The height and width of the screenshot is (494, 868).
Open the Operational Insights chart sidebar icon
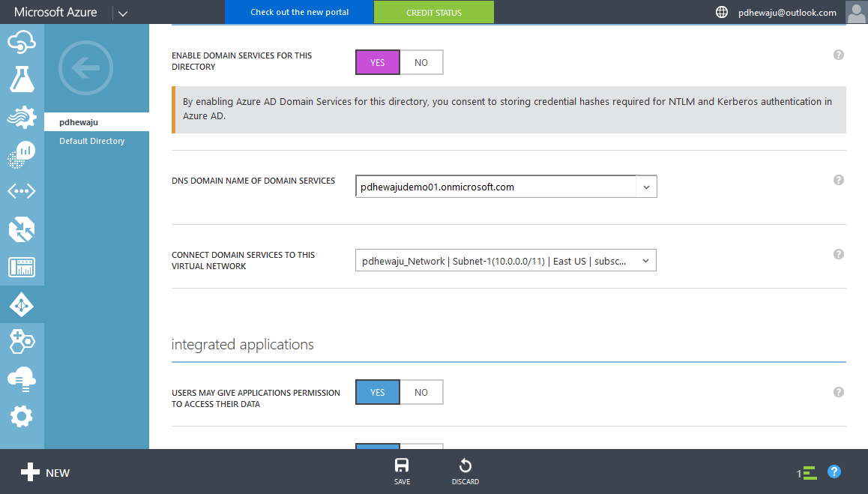pyautogui.click(x=22, y=154)
